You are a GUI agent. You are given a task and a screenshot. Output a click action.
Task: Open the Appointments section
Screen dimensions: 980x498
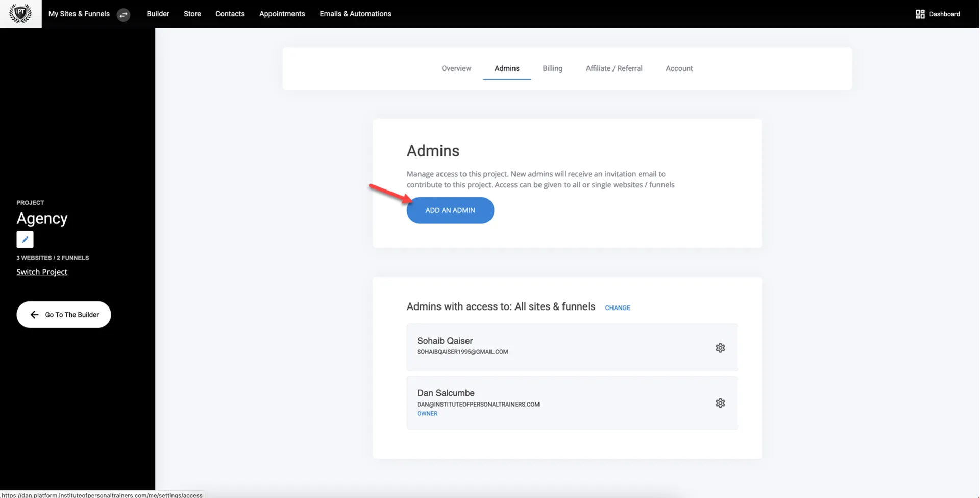click(282, 14)
